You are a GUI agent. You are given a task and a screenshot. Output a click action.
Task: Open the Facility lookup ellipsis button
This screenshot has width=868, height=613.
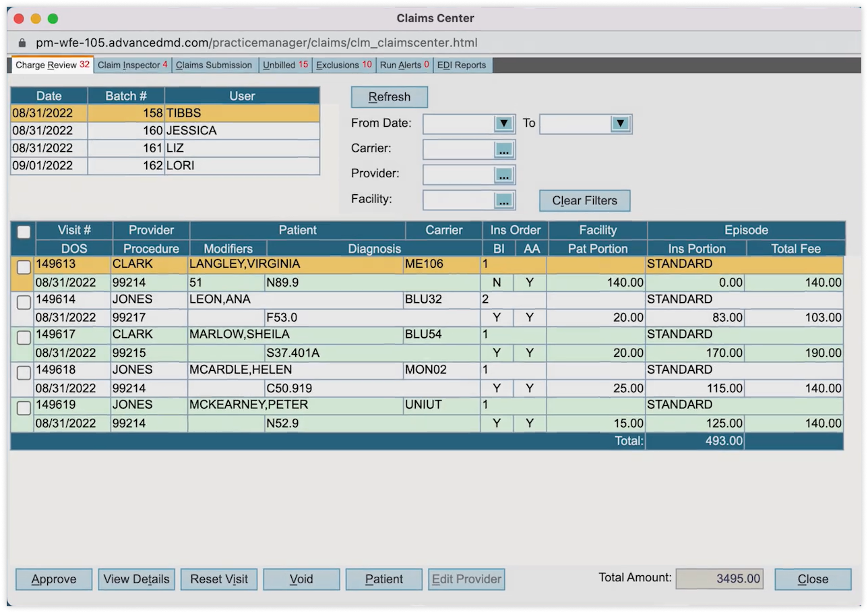pyautogui.click(x=504, y=200)
